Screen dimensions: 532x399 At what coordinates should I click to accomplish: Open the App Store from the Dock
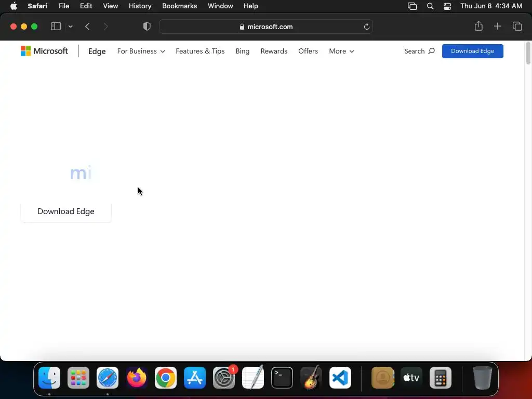(x=195, y=378)
